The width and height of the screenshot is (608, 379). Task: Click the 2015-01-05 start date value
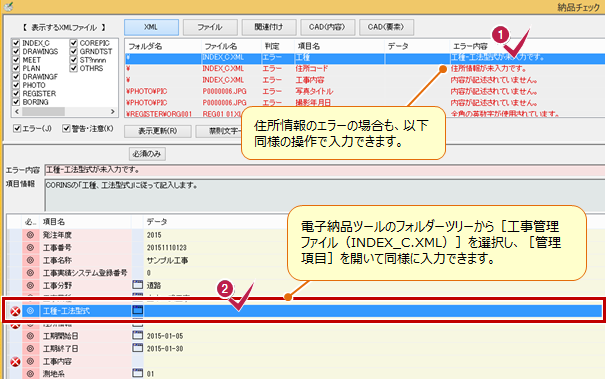tap(165, 336)
